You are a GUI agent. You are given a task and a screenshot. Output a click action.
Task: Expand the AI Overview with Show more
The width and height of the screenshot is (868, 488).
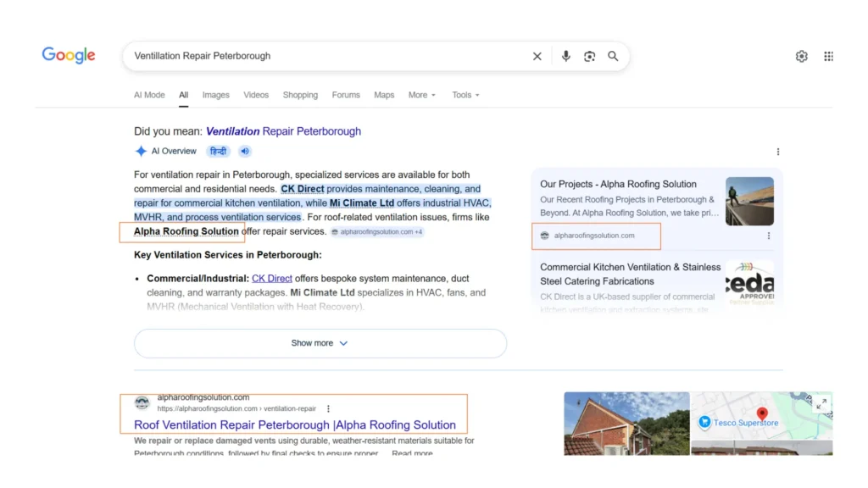320,343
